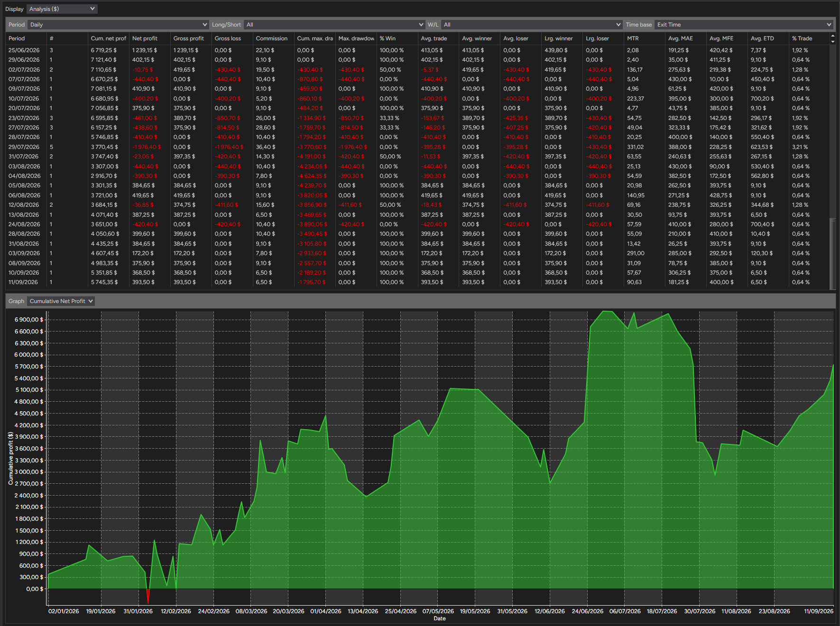Select the 29/06/2026 period row
Screen dimensions: 840x626
pos(418,60)
